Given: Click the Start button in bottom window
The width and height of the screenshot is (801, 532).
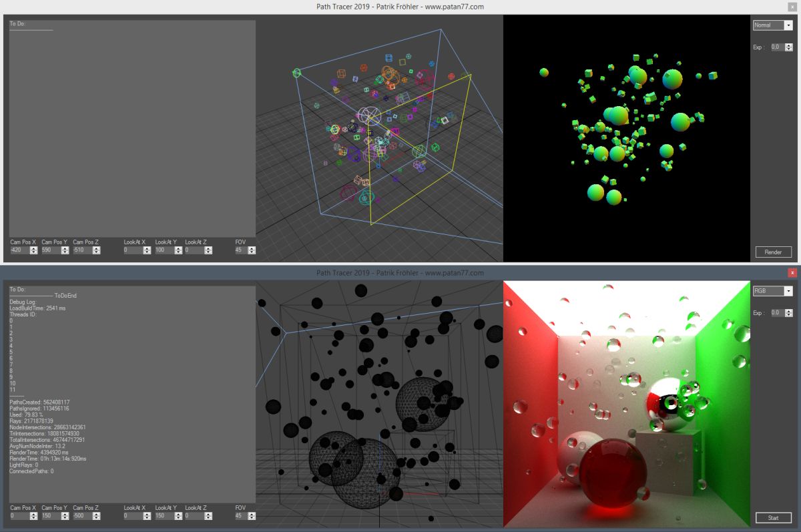Looking at the screenshot, I should [x=773, y=517].
